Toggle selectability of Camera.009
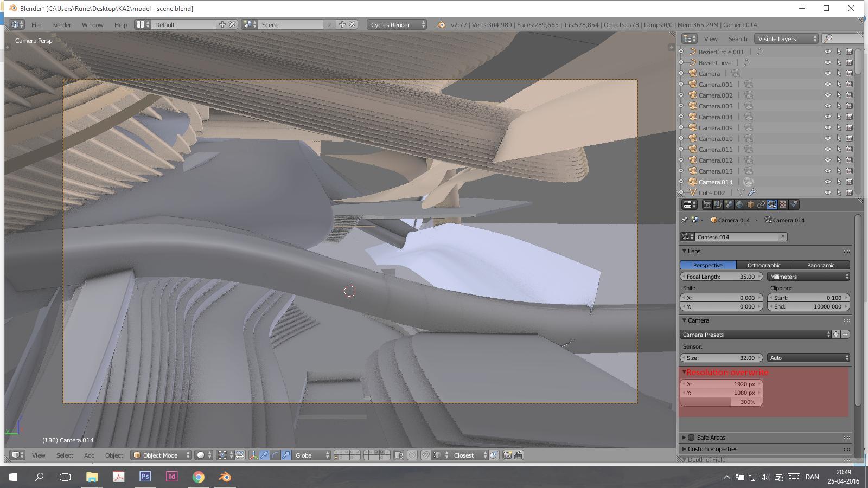 point(839,127)
